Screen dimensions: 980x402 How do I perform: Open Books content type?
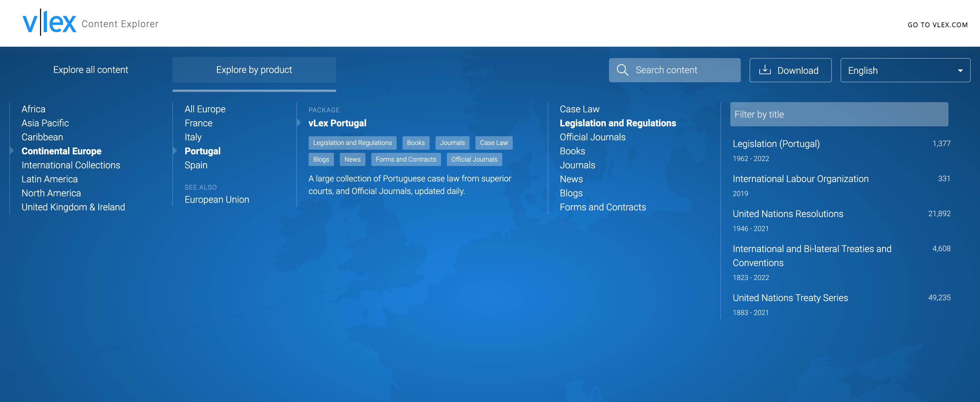pyautogui.click(x=572, y=151)
